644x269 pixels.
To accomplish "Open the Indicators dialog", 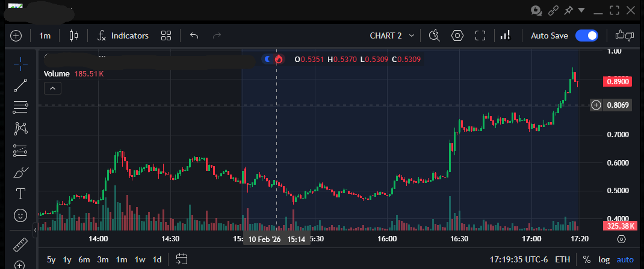I will (123, 36).
